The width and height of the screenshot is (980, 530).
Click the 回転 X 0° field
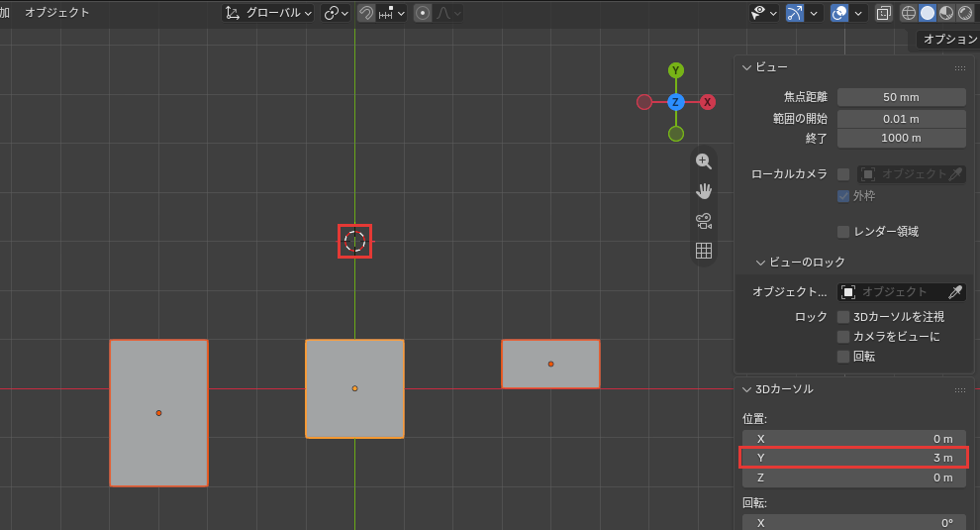[x=853, y=522]
